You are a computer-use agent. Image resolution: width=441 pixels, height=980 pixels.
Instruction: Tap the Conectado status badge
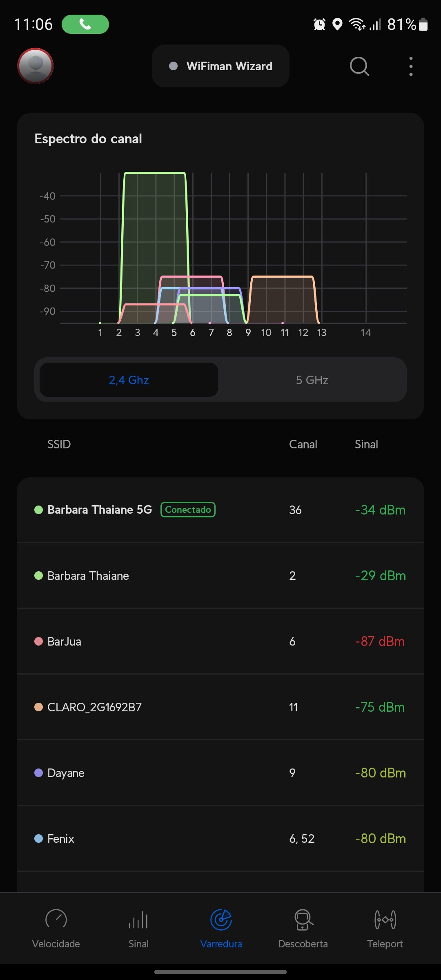point(188,510)
